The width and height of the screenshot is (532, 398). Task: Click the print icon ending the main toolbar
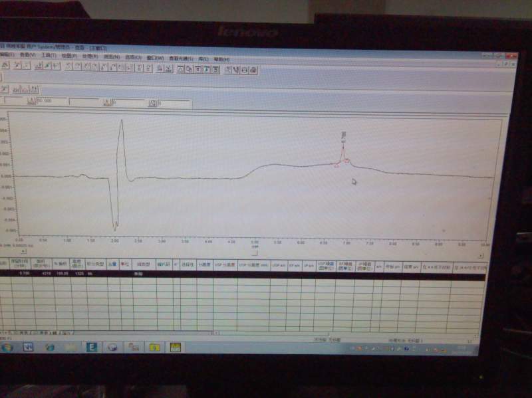coord(253,70)
